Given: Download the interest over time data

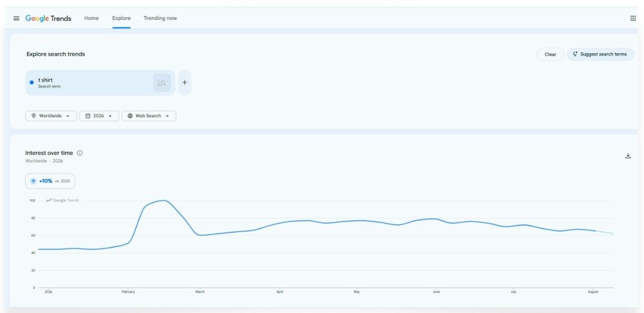Looking at the screenshot, I should tap(628, 156).
